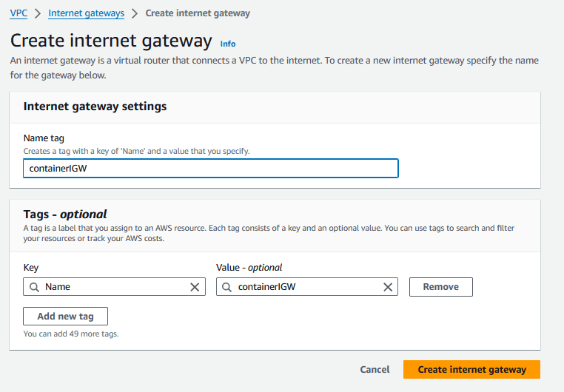
Task: Click Create internet gateway button
Action: pos(471,369)
